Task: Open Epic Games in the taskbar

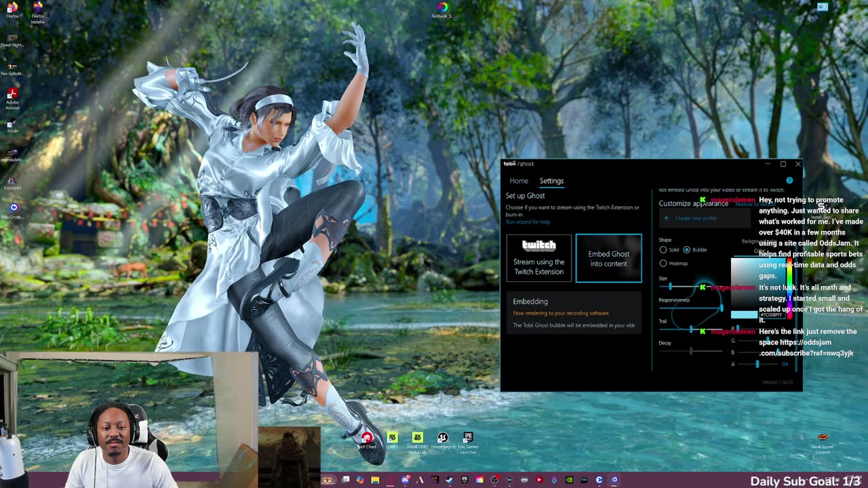Action: [465, 480]
